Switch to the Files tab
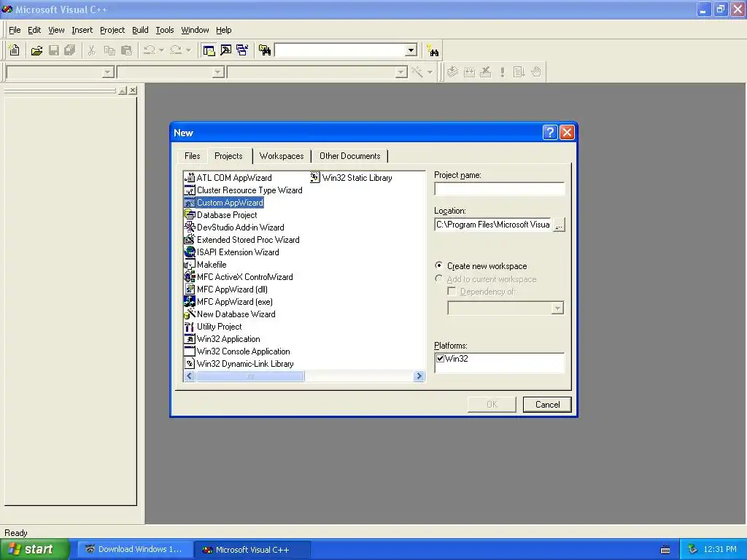Viewport: 747px width, 560px height. click(192, 156)
